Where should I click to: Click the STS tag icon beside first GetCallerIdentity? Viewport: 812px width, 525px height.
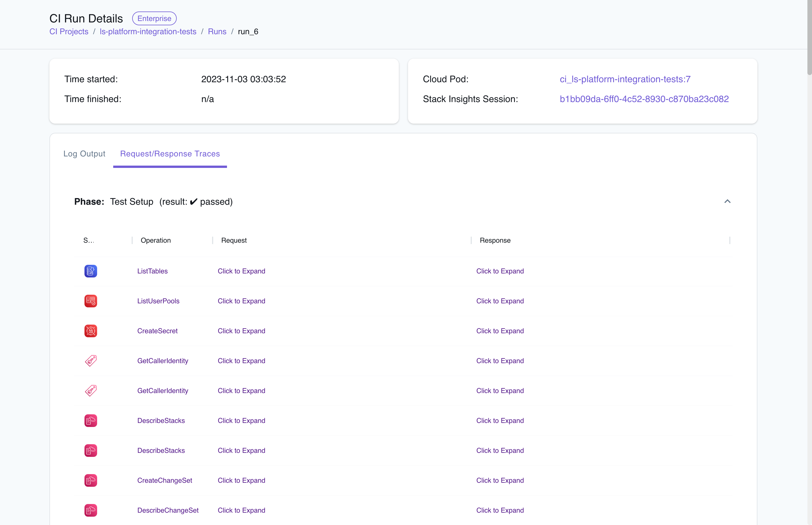[x=90, y=360]
